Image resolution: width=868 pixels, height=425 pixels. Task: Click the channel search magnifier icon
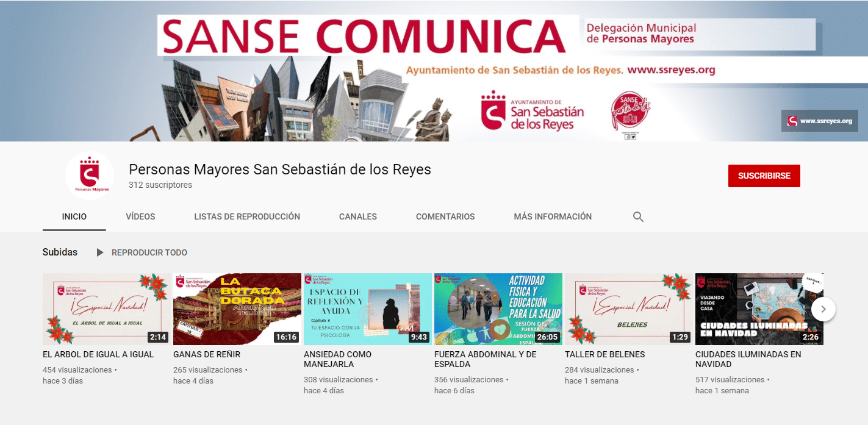click(638, 216)
